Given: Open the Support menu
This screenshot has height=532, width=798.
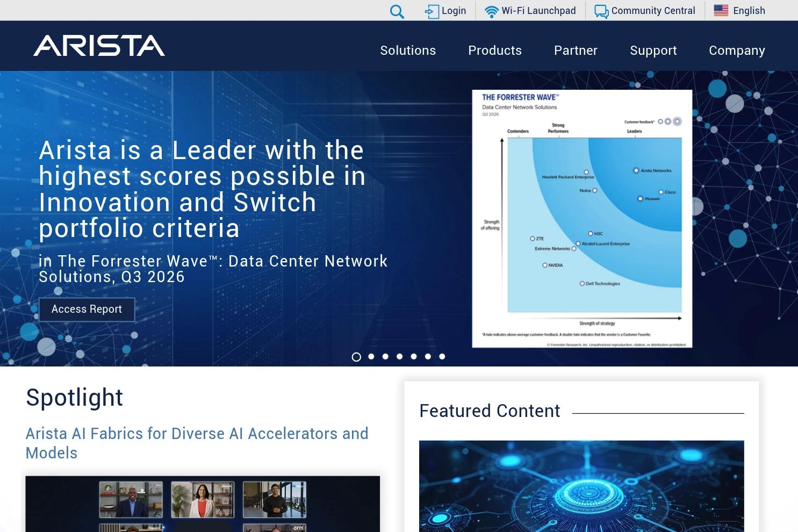Looking at the screenshot, I should 653,51.
